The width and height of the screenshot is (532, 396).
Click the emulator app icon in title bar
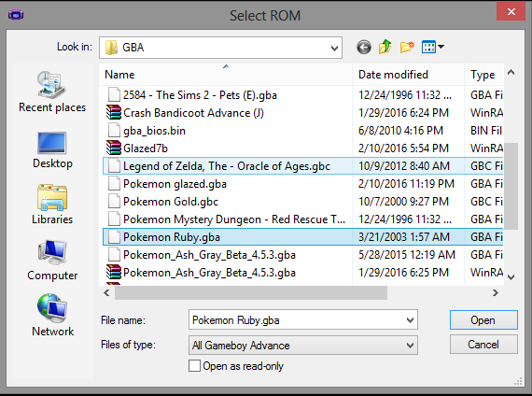tap(16, 15)
